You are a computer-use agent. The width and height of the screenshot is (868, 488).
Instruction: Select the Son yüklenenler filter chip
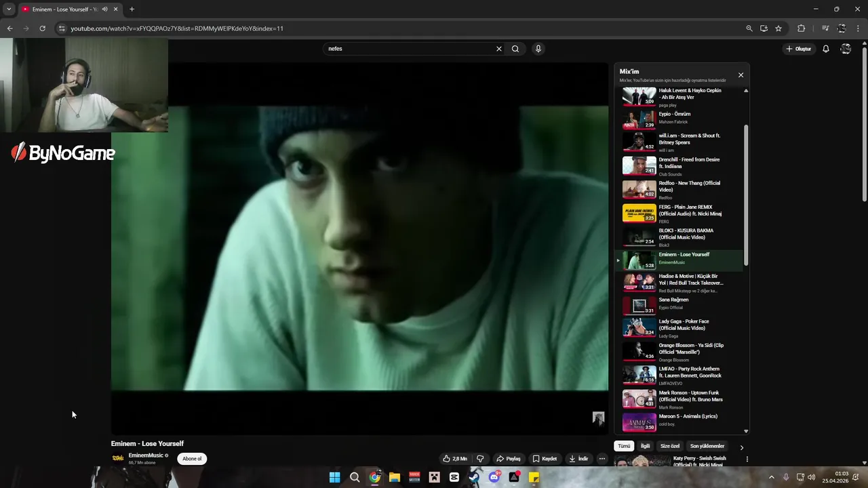point(707,446)
